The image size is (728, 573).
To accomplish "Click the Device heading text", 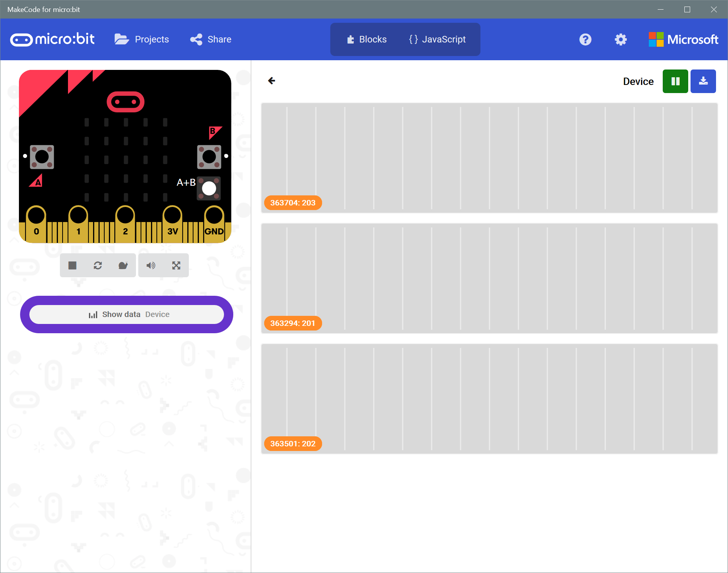I will (638, 81).
